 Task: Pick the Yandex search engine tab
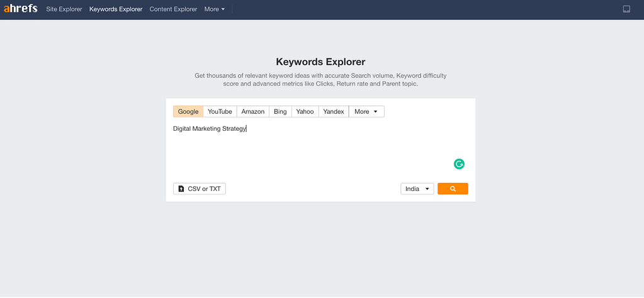tap(334, 111)
